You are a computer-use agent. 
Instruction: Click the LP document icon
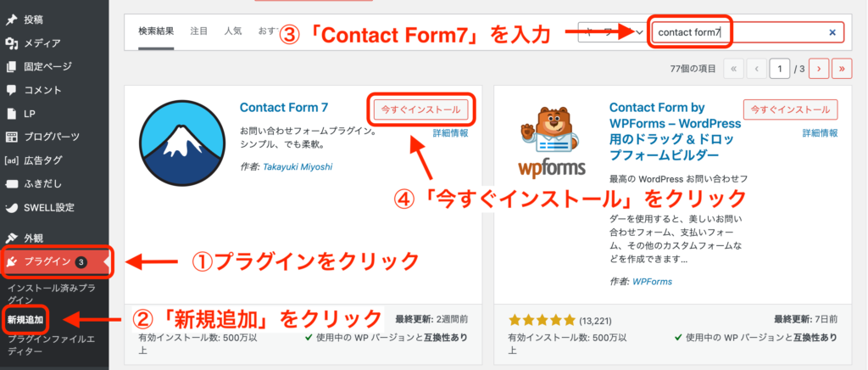11,114
